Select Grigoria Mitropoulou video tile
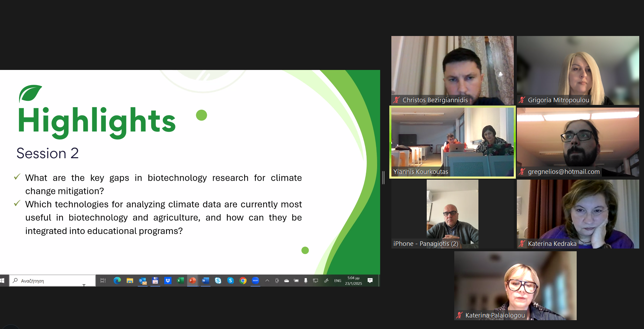 578,70
